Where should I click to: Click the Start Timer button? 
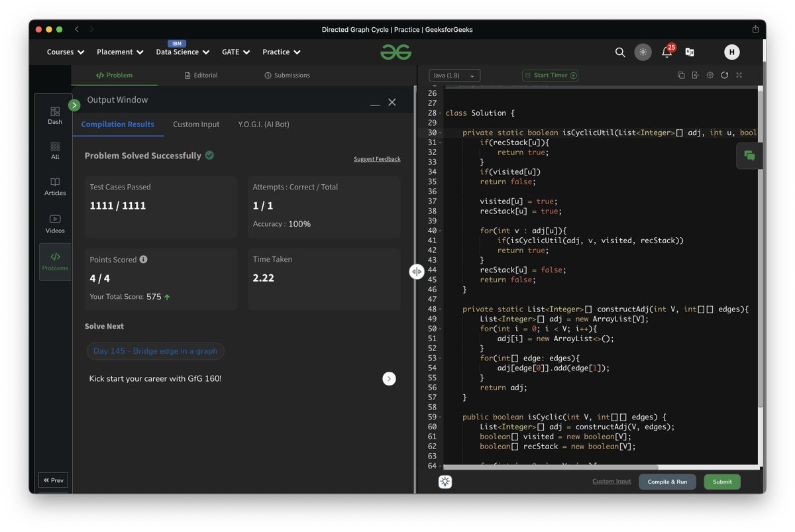[550, 76]
